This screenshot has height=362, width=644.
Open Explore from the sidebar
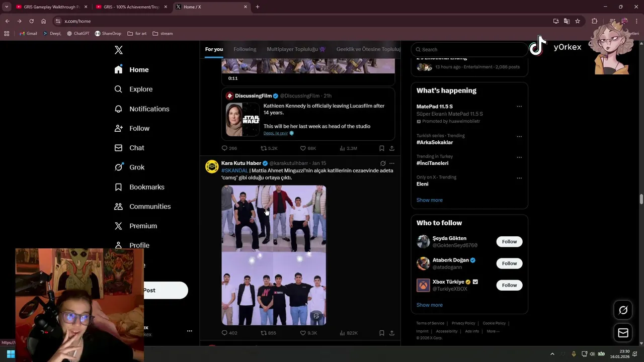134,89
